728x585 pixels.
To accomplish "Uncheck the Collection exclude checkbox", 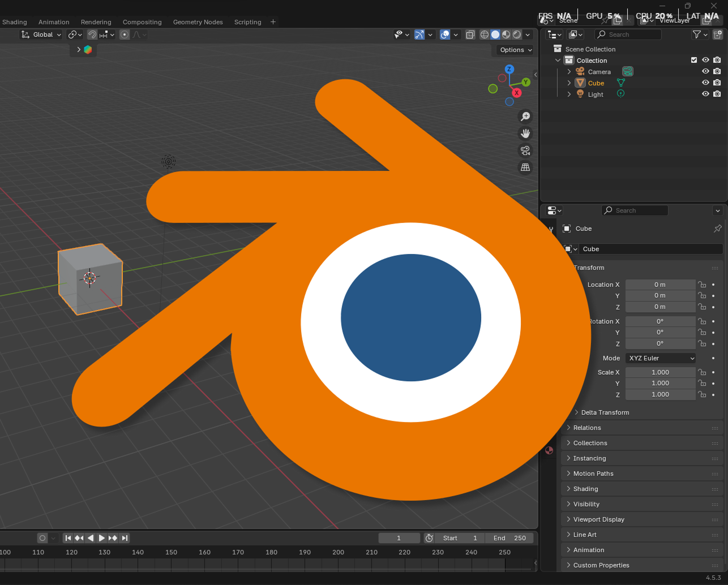I will [694, 60].
